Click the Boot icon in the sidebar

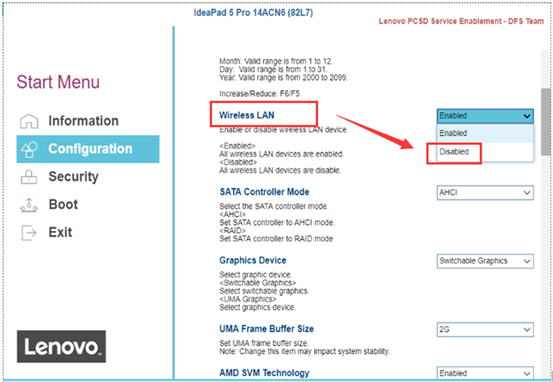29,205
